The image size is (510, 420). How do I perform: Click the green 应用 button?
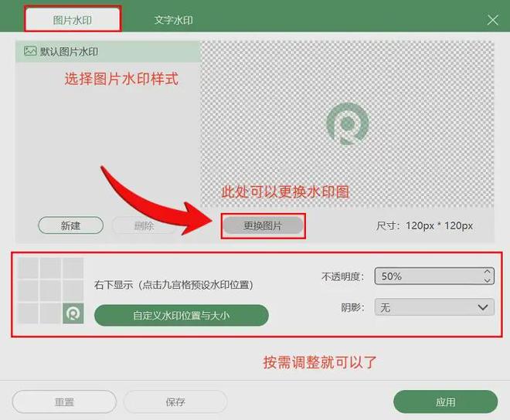(x=445, y=401)
